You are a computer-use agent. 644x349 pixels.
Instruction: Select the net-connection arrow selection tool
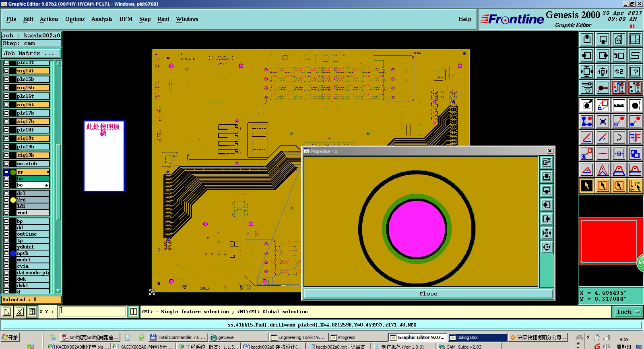click(x=635, y=186)
